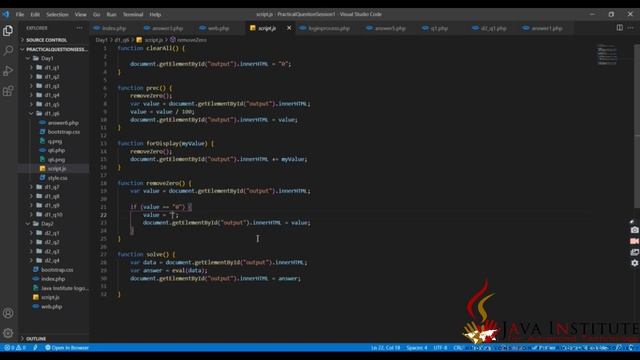Open the Selection menu
The image size is (640, 360).
[57, 14]
